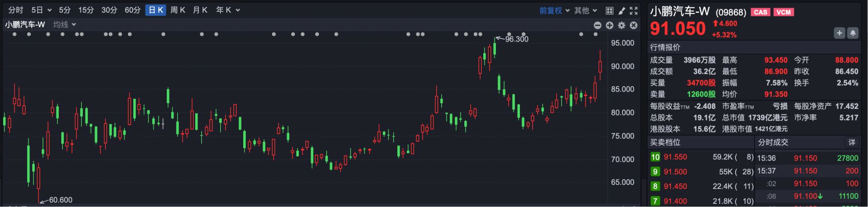Image resolution: width=868 pixels, height=207 pixels.
Task: Click the +5.32% change value
Action: [724, 34]
